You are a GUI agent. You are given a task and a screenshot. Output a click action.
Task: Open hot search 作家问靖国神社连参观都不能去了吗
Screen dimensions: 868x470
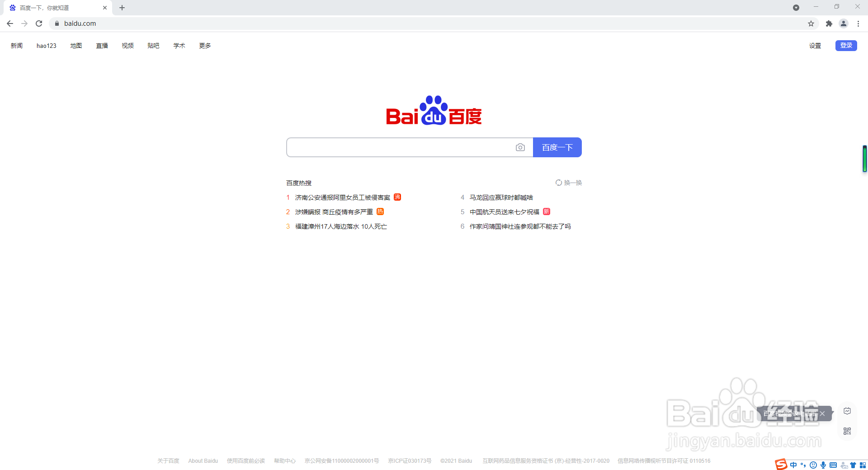[520, 226]
